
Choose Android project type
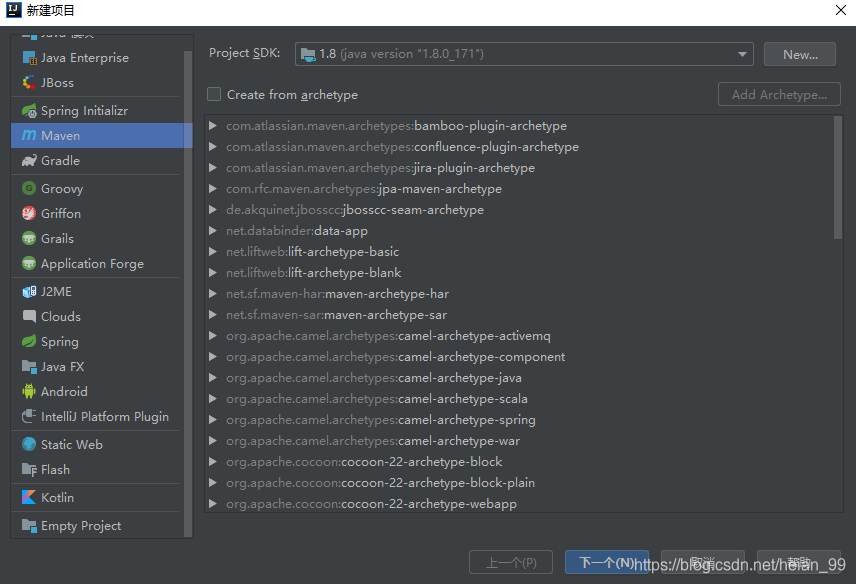point(98,391)
